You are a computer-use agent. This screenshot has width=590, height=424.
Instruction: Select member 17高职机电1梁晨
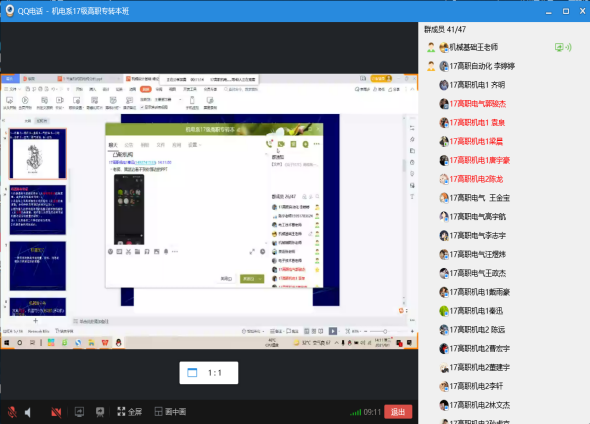coord(471,141)
